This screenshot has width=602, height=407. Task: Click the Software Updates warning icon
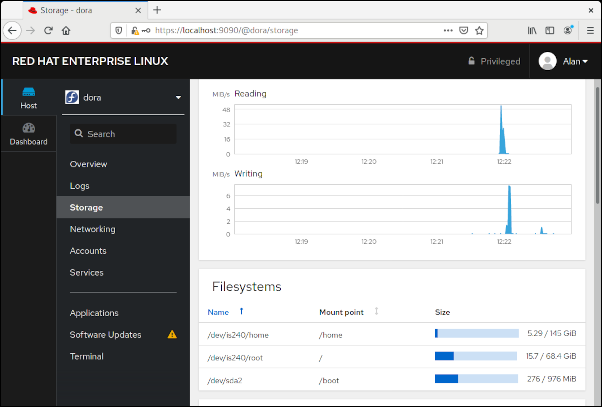pos(172,335)
